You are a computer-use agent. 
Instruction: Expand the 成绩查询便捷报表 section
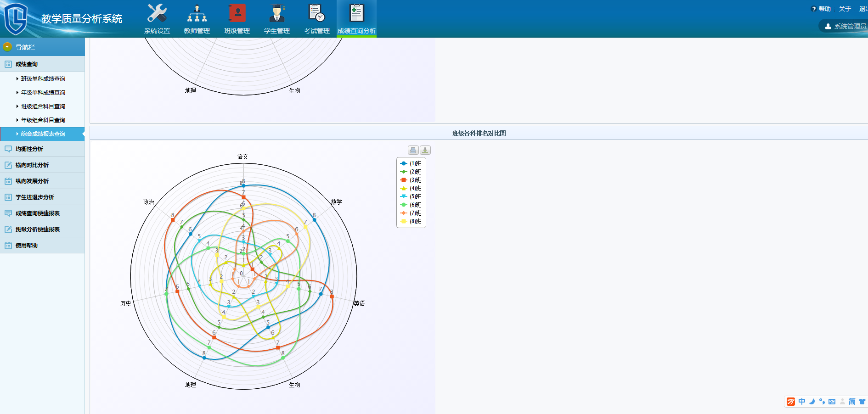(x=42, y=213)
